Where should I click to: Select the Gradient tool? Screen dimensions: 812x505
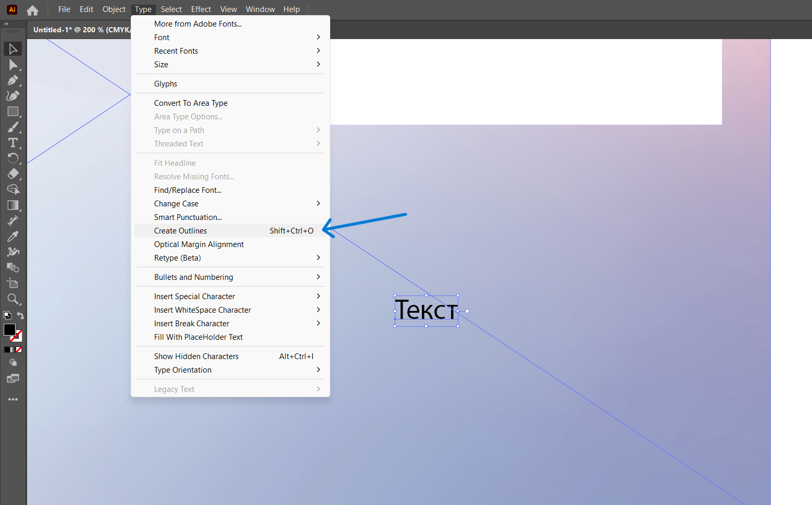click(x=13, y=205)
